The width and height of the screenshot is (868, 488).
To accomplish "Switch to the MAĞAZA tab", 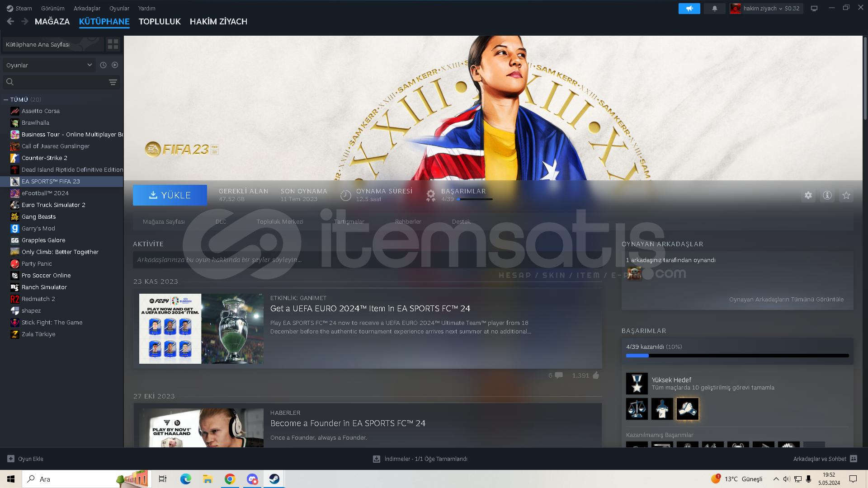I will tap(52, 21).
